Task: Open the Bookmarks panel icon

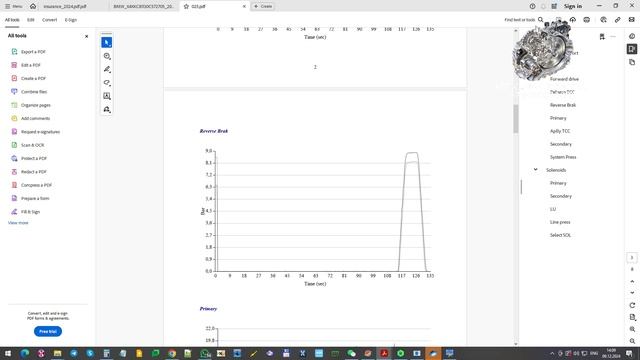Action: pos(632,49)
